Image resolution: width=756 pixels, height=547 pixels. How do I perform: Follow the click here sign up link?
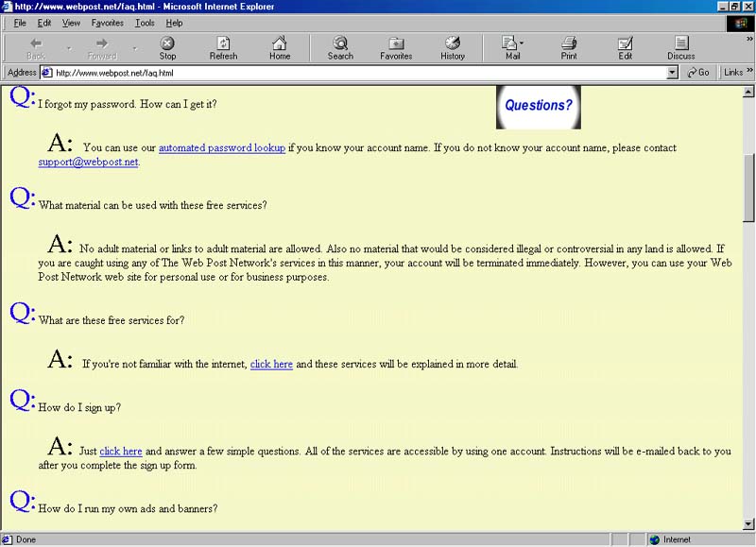coord(121,451)
